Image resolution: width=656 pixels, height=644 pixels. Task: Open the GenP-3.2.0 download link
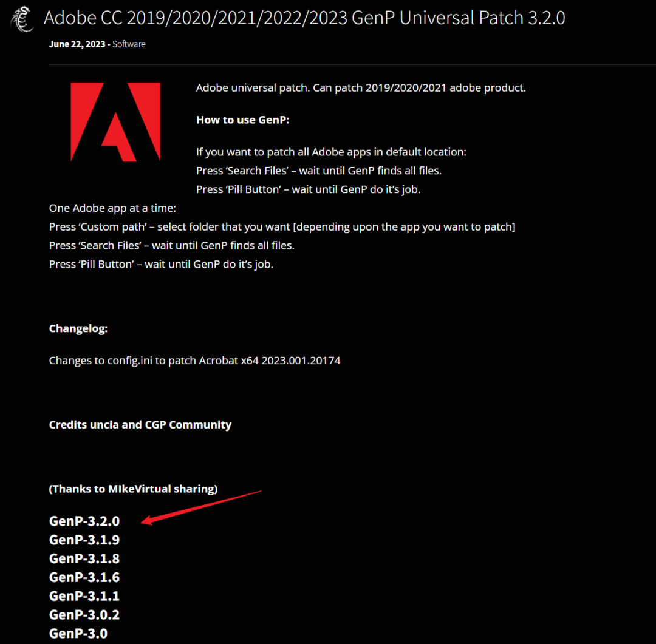click(x=84, y=521)
